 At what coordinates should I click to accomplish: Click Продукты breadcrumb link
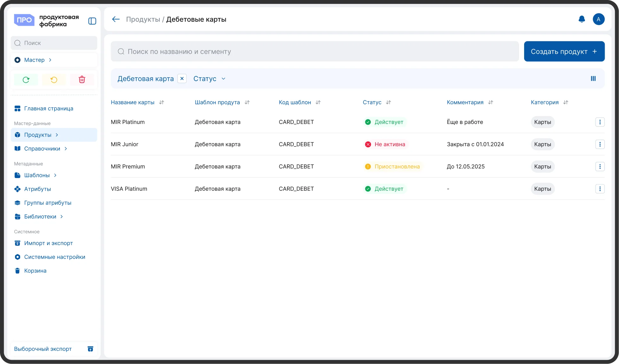143,19
